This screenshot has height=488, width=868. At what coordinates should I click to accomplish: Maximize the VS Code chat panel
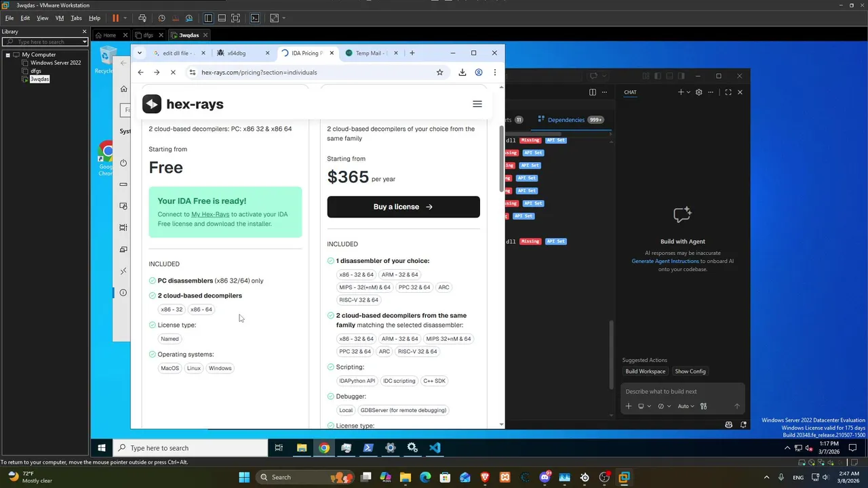point(728,92)
